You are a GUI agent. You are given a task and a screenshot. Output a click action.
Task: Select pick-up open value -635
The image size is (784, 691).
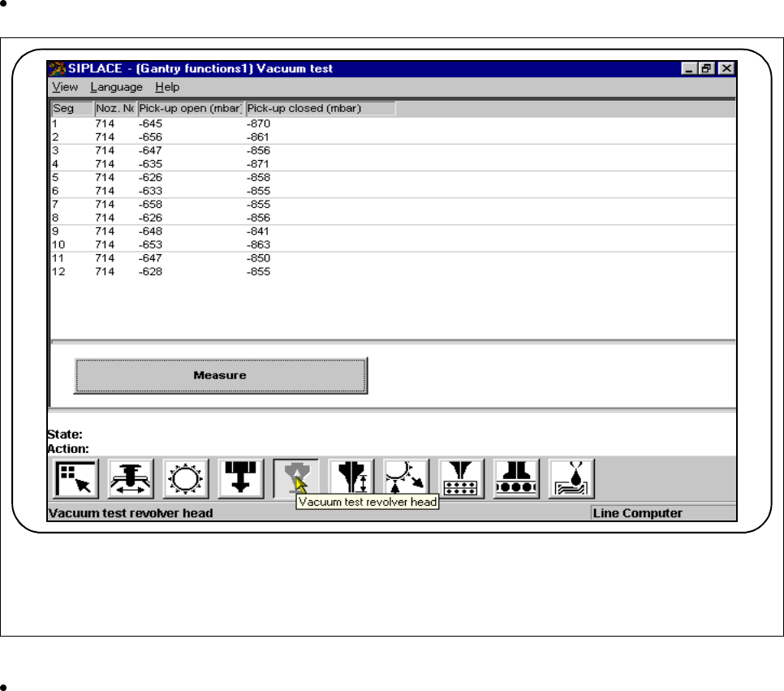150,164
